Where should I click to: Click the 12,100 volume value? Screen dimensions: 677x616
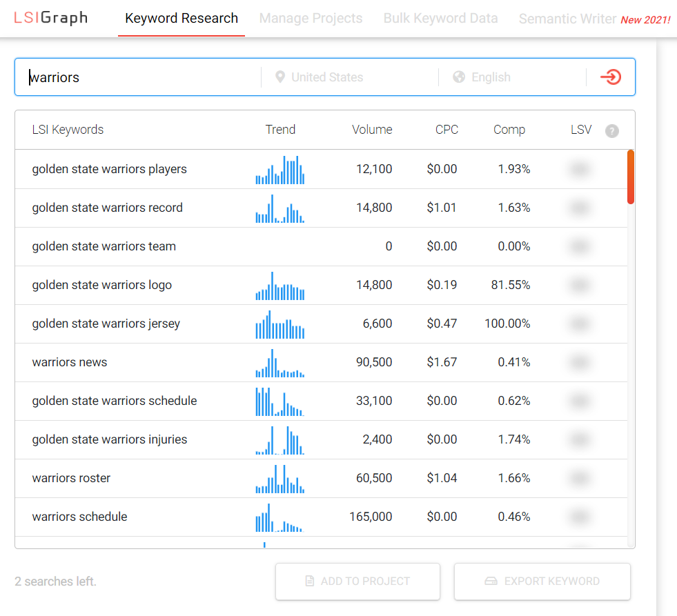point(374,169)
